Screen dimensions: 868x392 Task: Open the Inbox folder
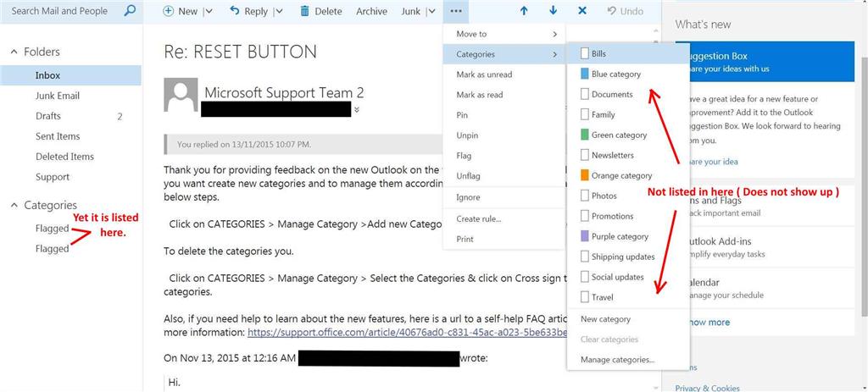(x=71, y=75)
